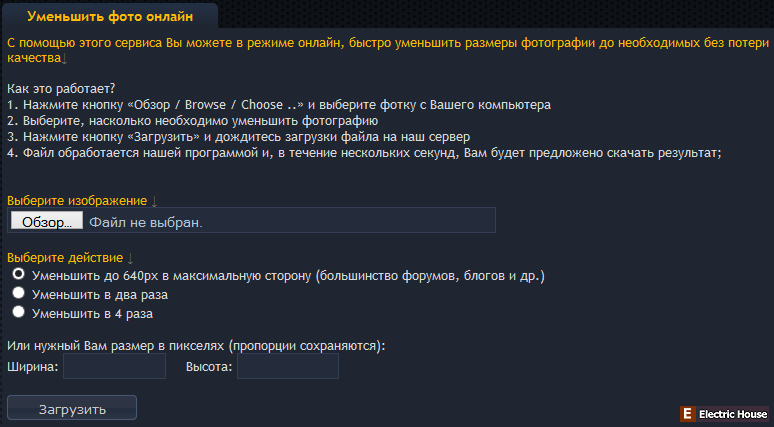Screen dimensions: 774x427
Task: Click the small arrow after the word качества
Action: tap(64, 59)
